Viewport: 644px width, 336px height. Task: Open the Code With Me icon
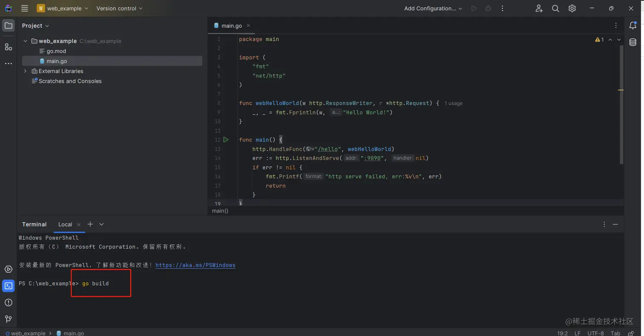click(x=539, y=9)
